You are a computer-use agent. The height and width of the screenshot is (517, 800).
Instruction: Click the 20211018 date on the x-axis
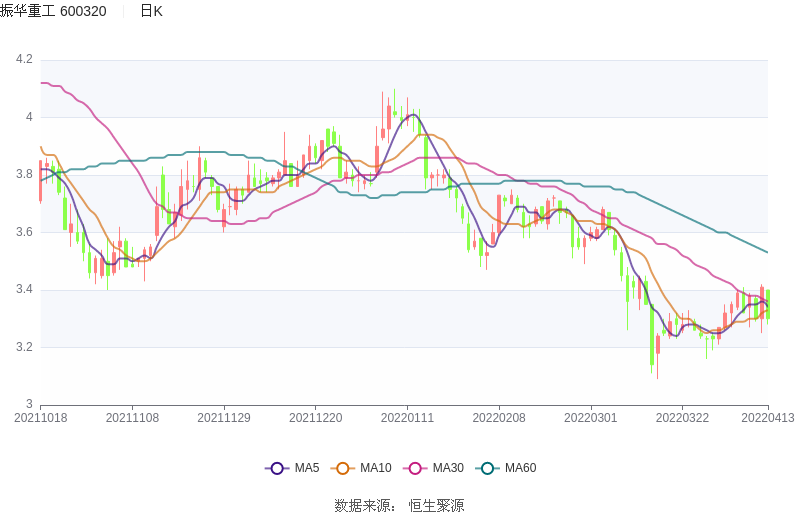point(41,418)
